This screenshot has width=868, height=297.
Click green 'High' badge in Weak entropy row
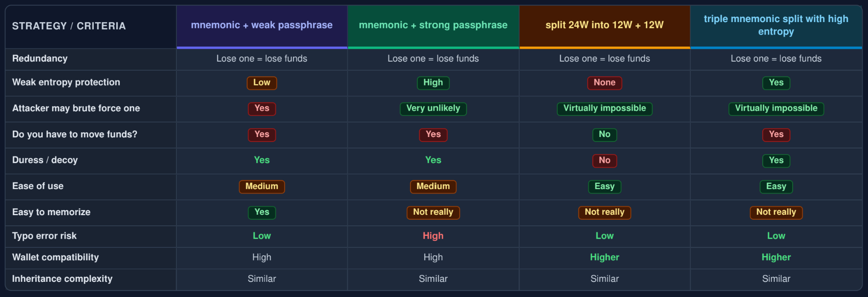pos(433,83)
